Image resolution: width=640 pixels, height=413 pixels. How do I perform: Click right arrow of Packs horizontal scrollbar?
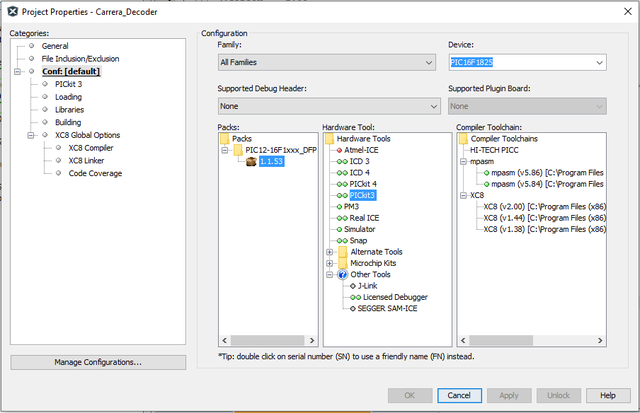312,340
